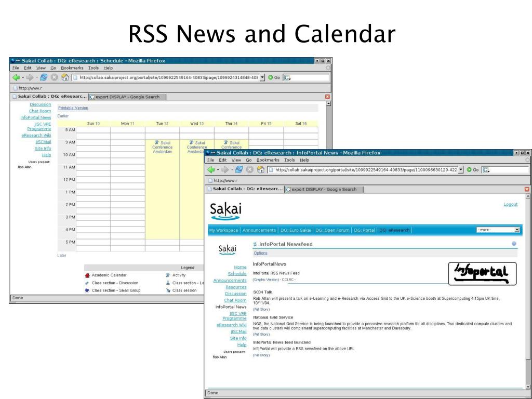Close tab with red X in InfoPortal News window
Image resolution: width=532 pixels, height=399 pixels.
(x=527, y=189)
